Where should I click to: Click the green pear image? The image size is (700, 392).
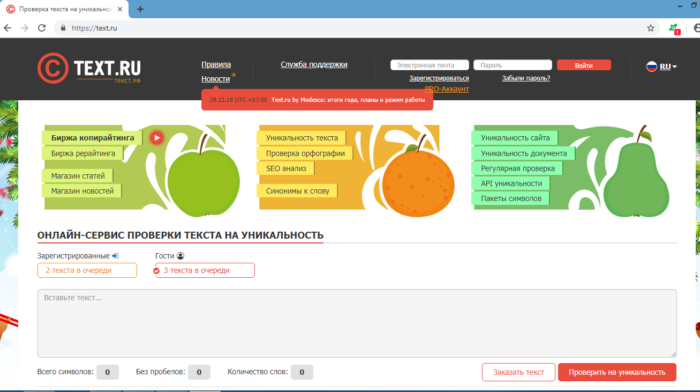[x=637, y=172]
